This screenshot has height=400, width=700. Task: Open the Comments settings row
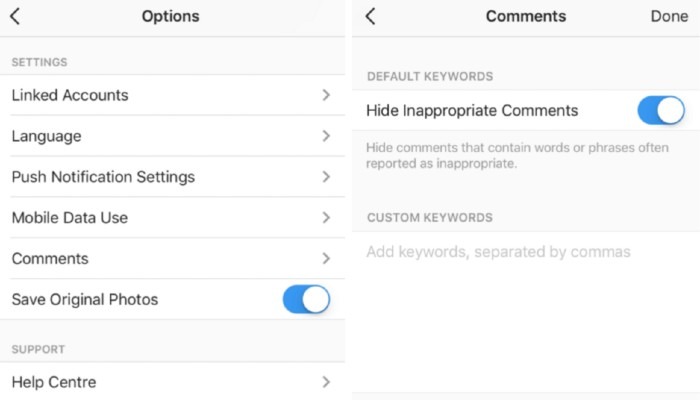(x=50, y=258)
